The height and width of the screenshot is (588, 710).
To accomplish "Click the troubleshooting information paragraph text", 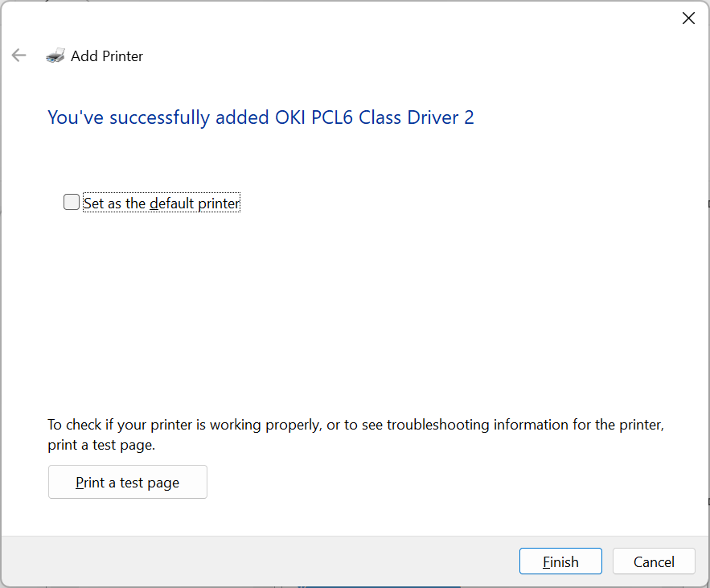I will (x=356, y=434).
